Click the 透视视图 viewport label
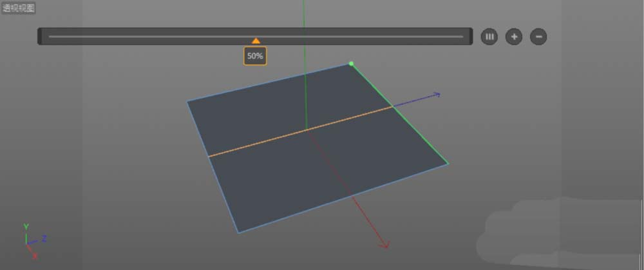The width and height of the screenshot is (644, 270). pyautogui.click(x=19, y=8)
